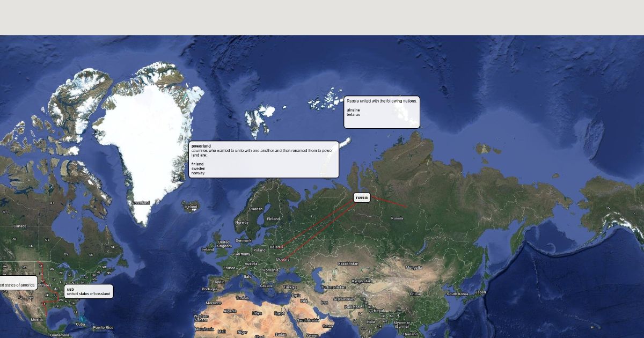
Task: Select the 'Russia united with the following nations' note
Action: click(x=382, y=112)
